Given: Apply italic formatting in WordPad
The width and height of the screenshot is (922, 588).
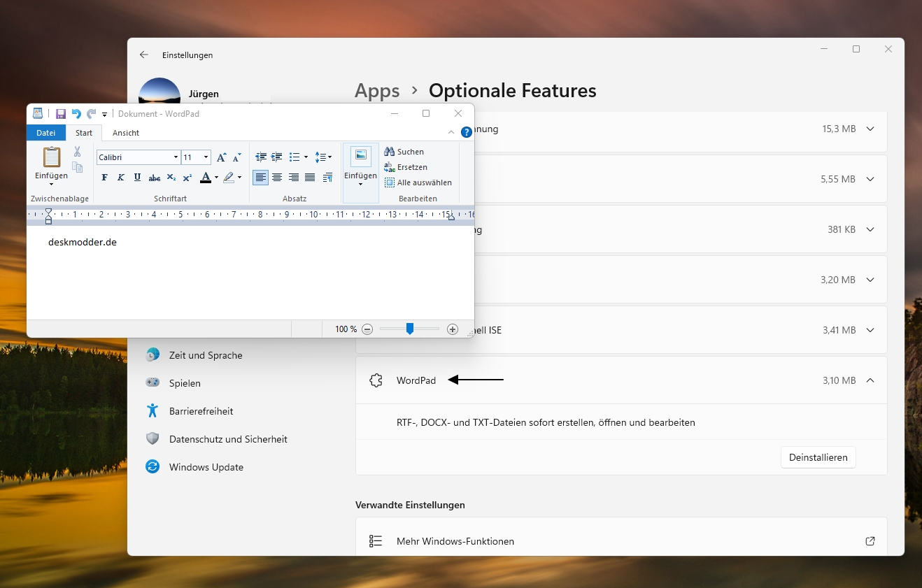Looking at the screenshot, I should coord(120,178).
